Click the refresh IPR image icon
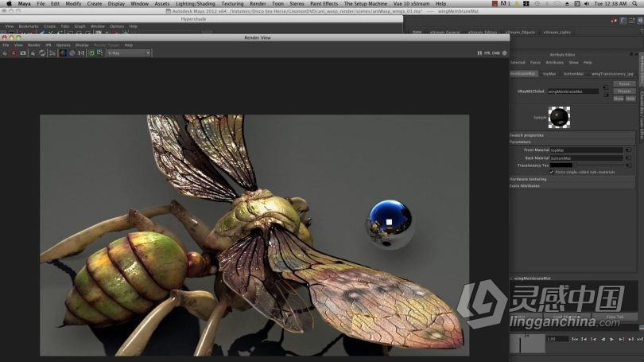The image size is (644, 362). 42,53
